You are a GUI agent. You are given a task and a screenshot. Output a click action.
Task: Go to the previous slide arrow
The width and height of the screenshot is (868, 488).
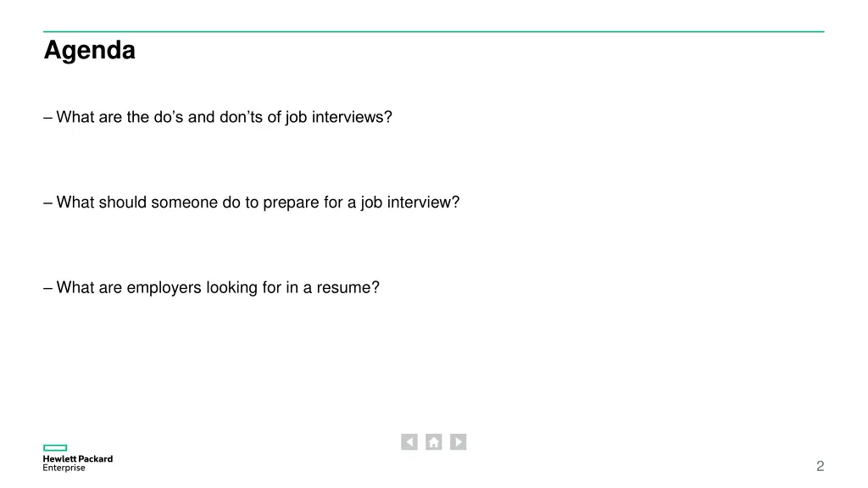coord(409,442)
